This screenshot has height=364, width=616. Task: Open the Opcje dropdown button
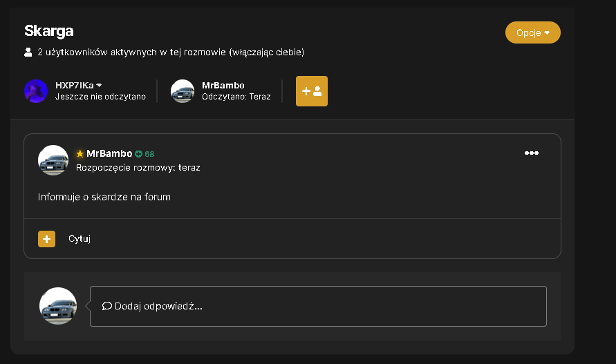pos(533,32)
